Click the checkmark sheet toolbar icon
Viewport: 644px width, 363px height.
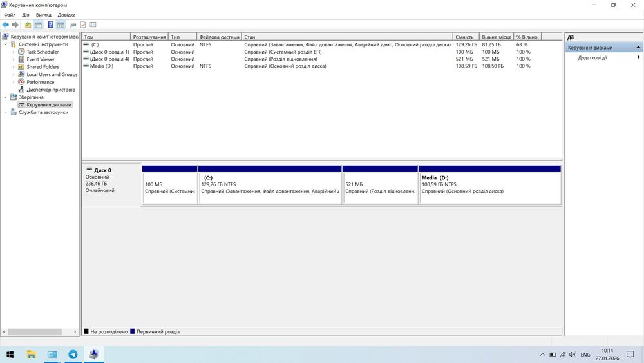coord(83,25)
